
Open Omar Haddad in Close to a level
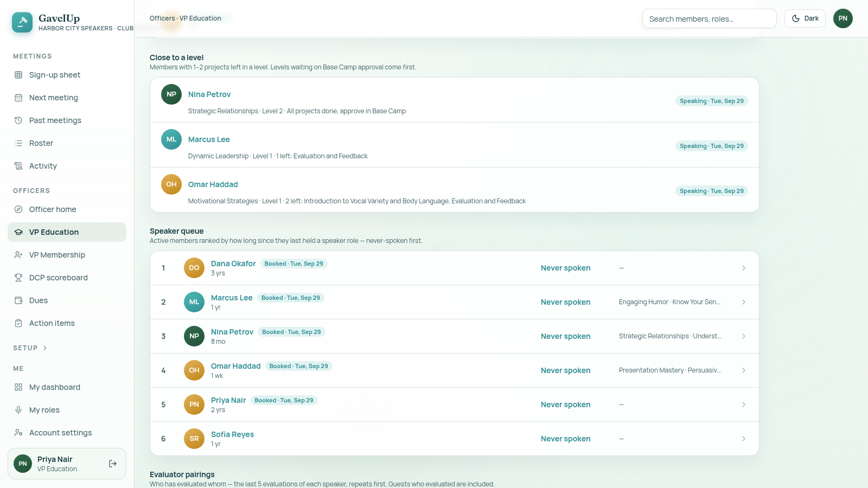click(213, 184)
